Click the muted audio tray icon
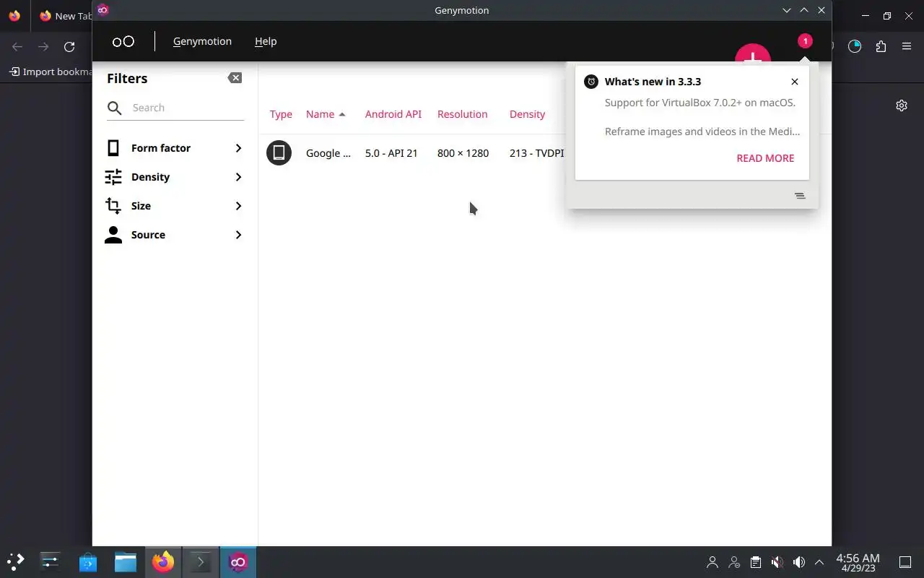Viewport: 924px width, 578px height. point(777,562)
